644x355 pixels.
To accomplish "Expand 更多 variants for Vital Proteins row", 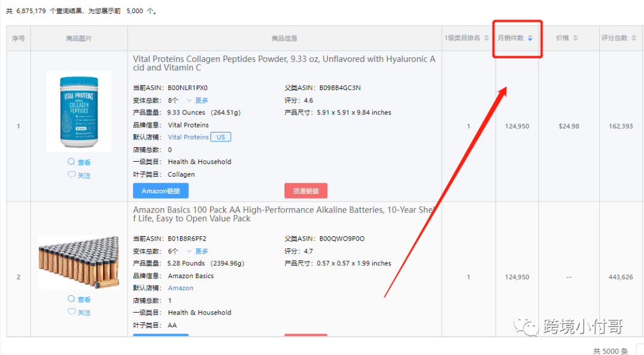I will pos(197,100).
